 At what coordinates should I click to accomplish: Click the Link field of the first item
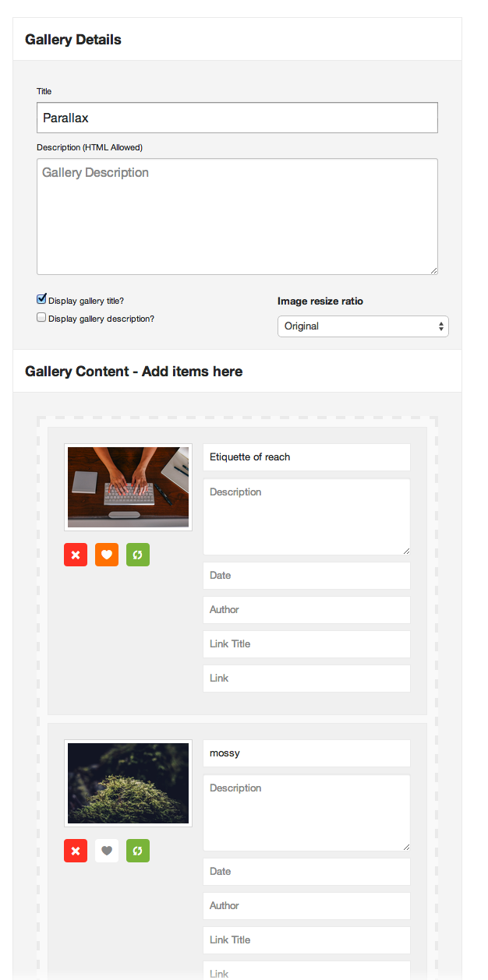[x=306, y=679]
